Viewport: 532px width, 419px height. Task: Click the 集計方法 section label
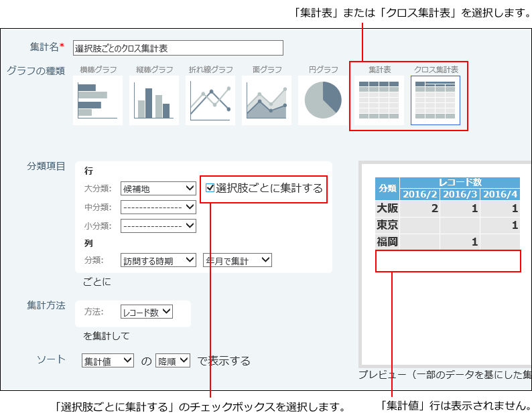click(46, 305)
